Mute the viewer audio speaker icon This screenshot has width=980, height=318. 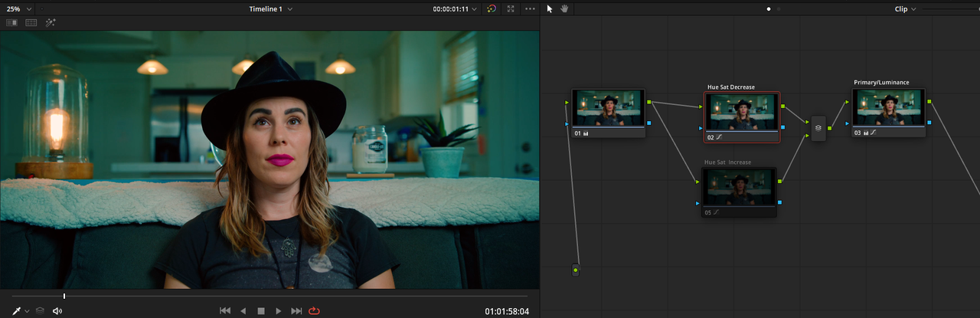(57, 310)
